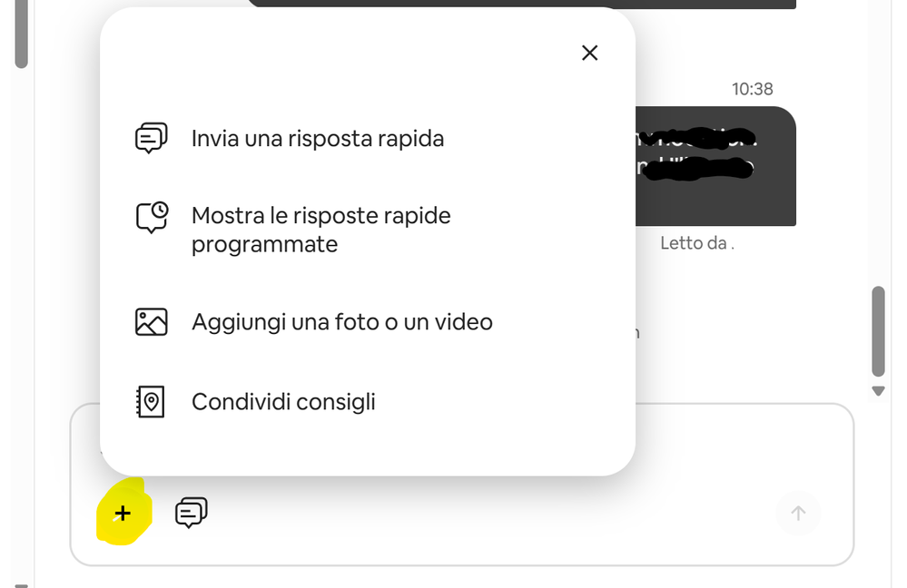907x588 pixels.
Task: Close the attachment options popup
Action: [x=589, y=53]
